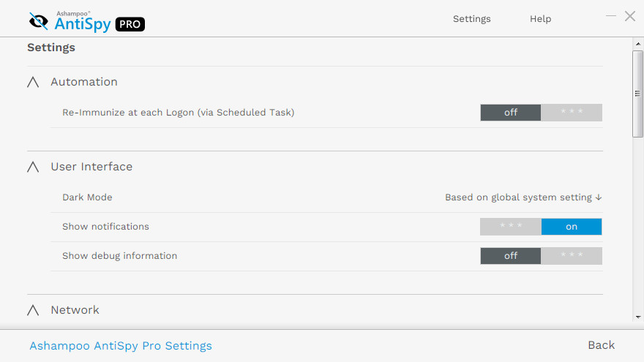This screenshot has height=362, width=644.
Task: Click the Automation section heading
Action: point(84,82)
